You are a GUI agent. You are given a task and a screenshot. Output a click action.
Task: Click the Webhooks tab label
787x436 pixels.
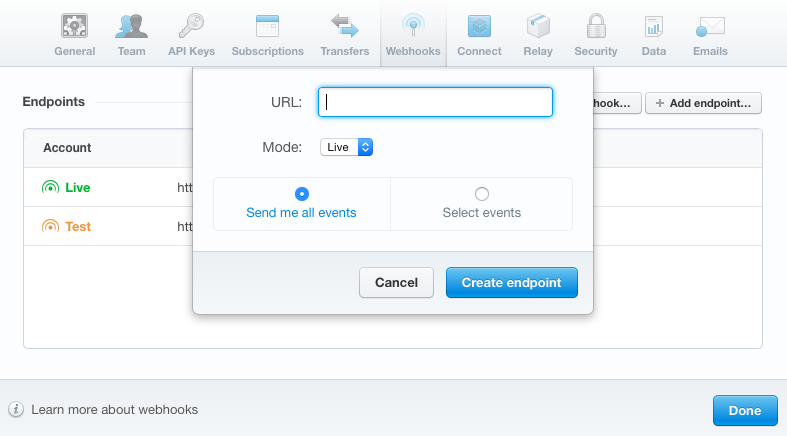coord(413,51)
